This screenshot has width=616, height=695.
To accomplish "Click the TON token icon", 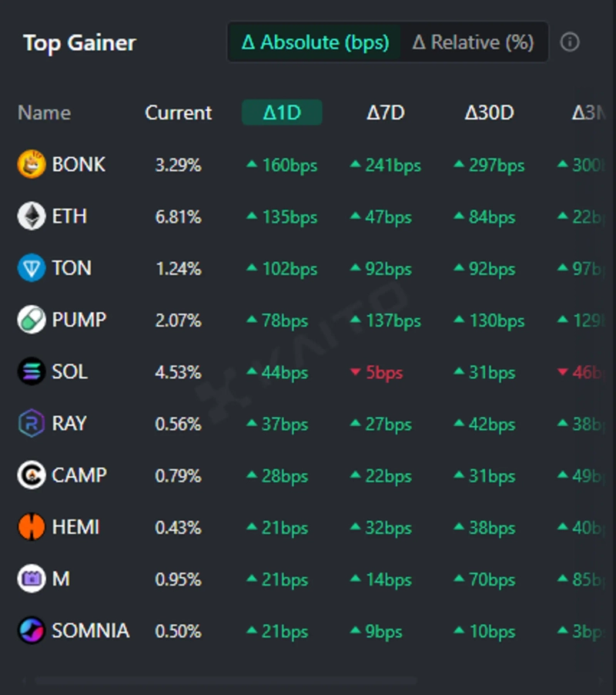I will click(32, 268).
